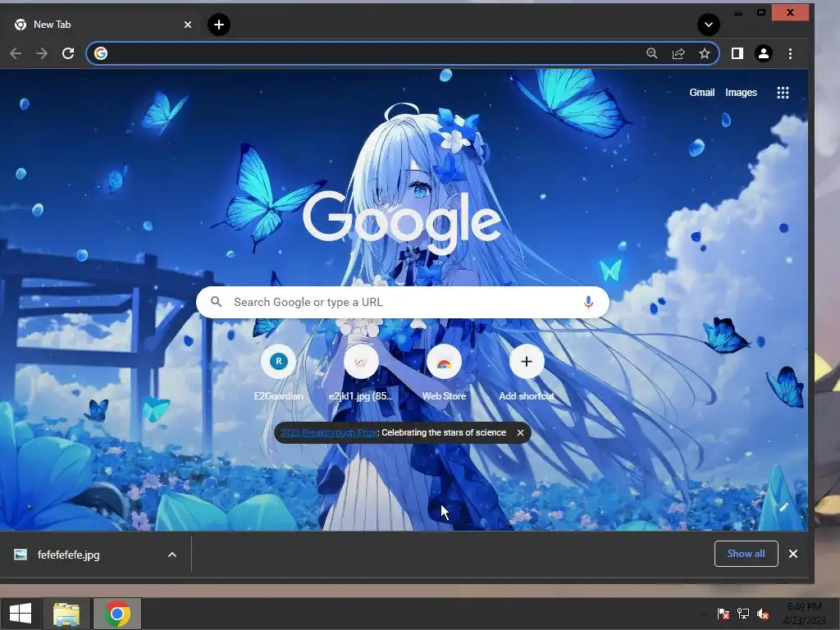Expand the fefefefefe.jpg download options
The image size is (840, 630).
[x=172, y=555]
